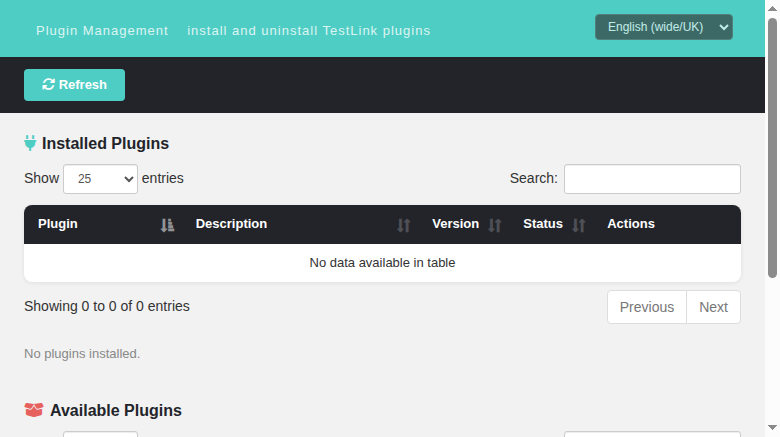Click the 'No plugins installed.' message

tap(82, 354)
